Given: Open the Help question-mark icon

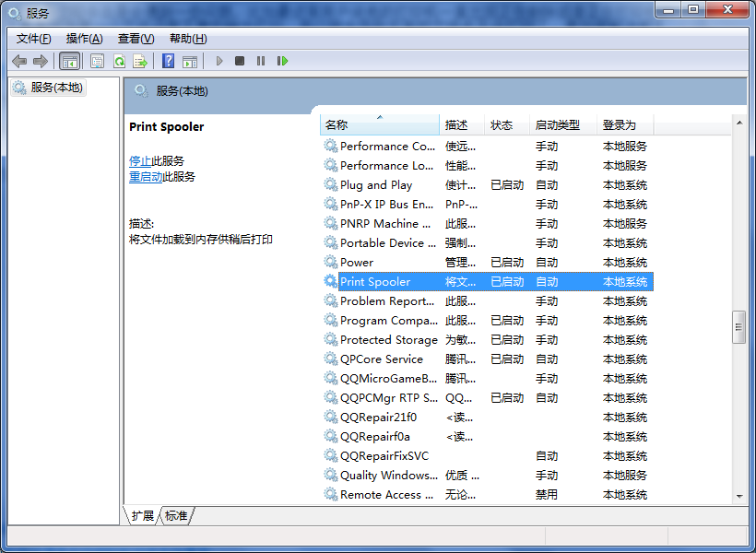Looking at the screenshot, I should (169, 61).
